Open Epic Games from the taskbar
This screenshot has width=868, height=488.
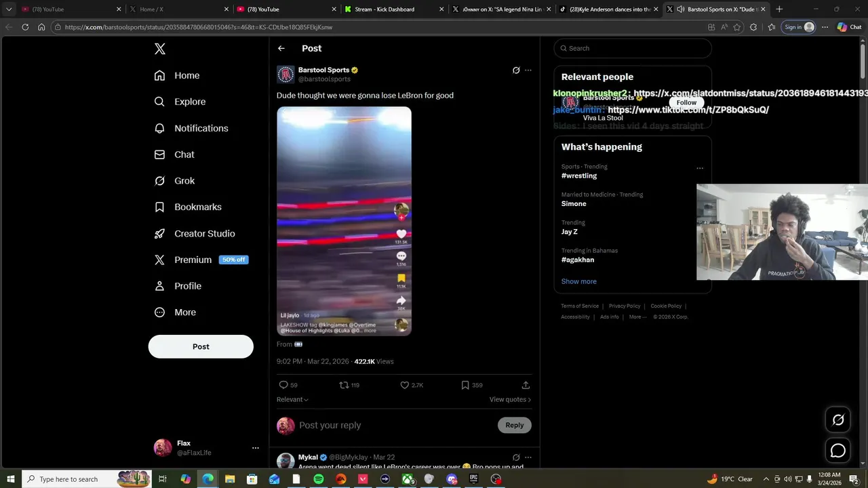pos(473,479)
